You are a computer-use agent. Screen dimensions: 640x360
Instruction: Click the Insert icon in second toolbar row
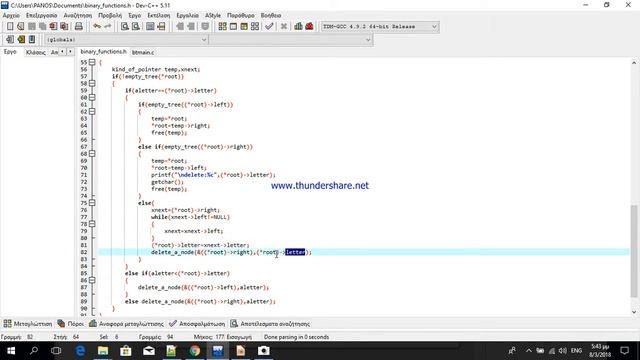click(10, 40)
